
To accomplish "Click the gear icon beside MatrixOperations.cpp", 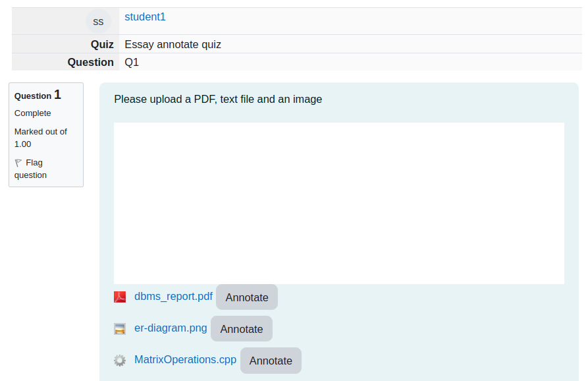I will tap(120, 361).
